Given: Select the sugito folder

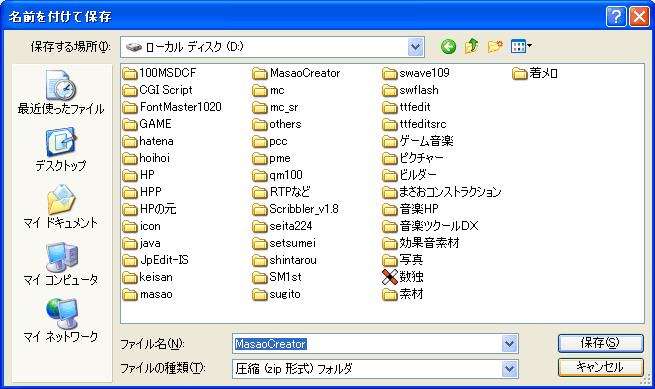Looking at the screenshot, I should [277, 295].
